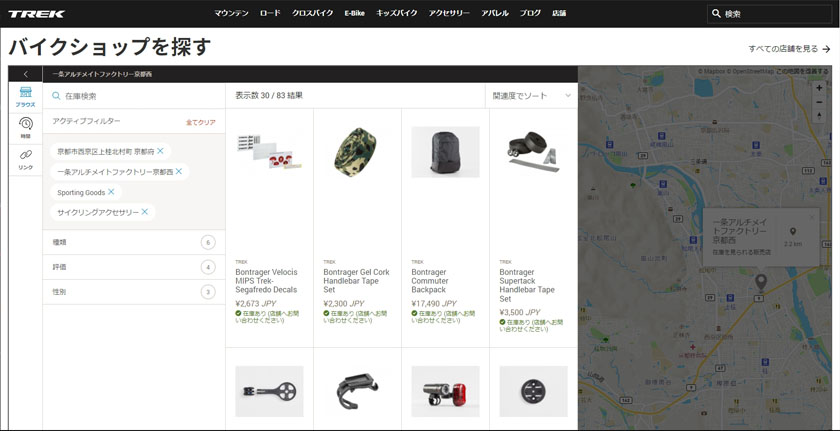Open the アクセサリー menu
The image size is (840, 431).
pyautogui.click(x=449, y=13)
